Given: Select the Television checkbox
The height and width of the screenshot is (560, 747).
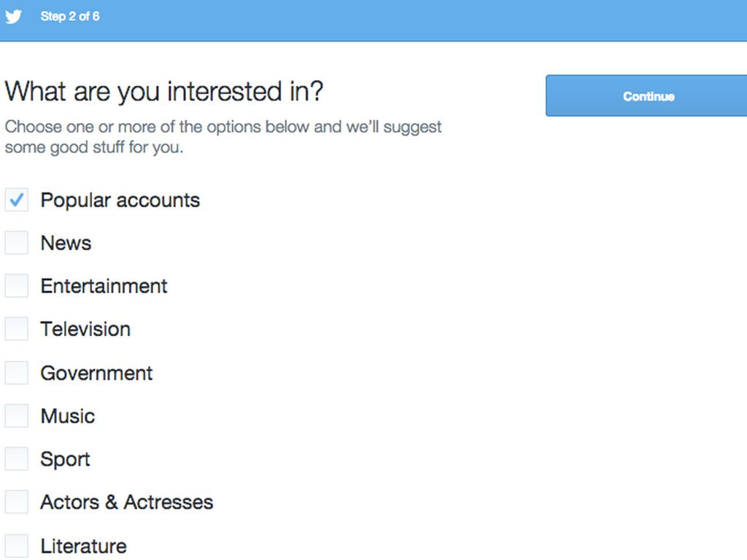Looking at the screenshot, I should tap(16, 329).
